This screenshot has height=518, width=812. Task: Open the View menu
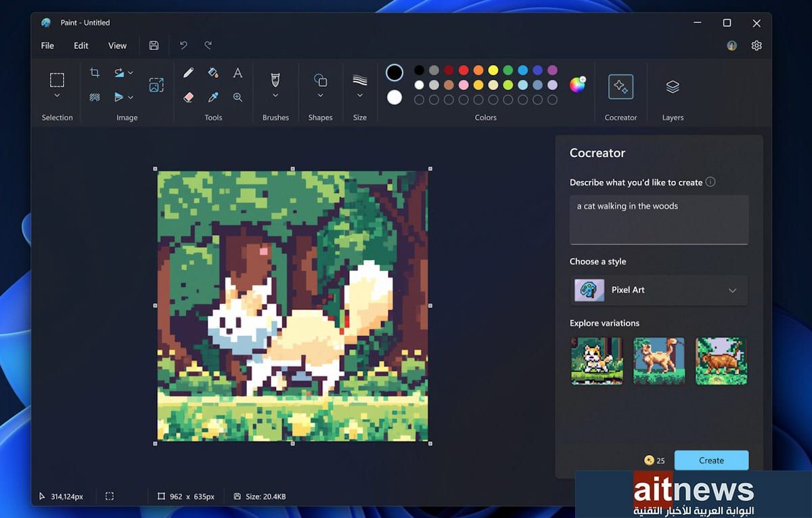(117, 45)
